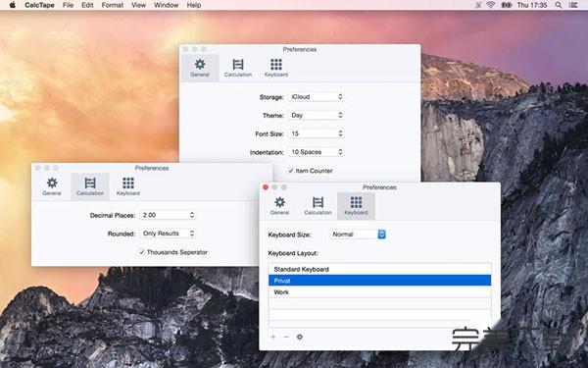Click the Thu 17:35 clock in menu bar
Screen dimensions: 588x368
(532, 5)
